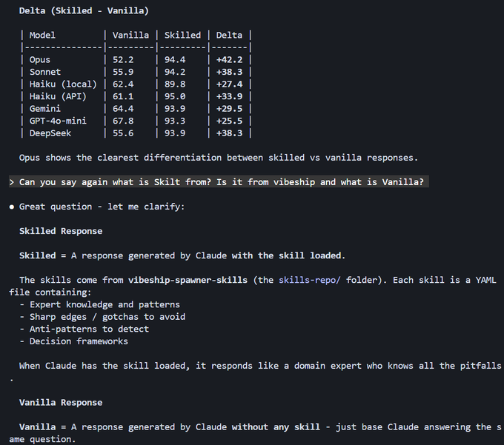Click the Sonnet vanilla score 55.9
This screenshot has width=504, height=445.
click(x=123, y=72)
